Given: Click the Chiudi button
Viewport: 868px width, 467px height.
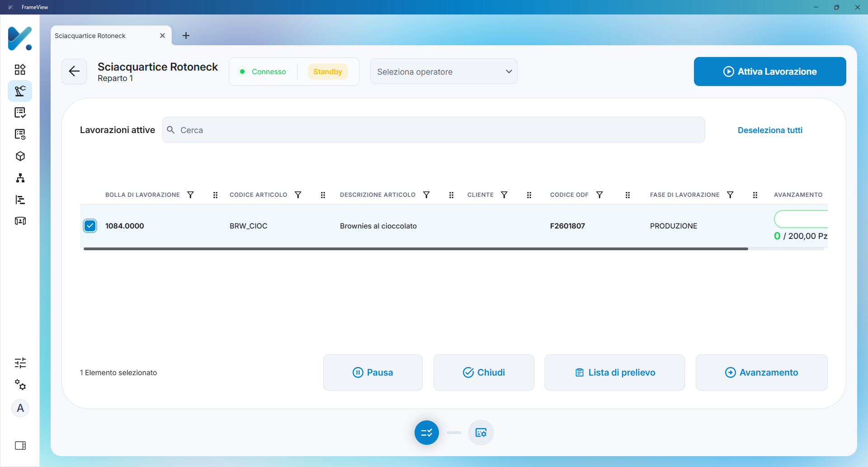Looking at the screenshot, I should (484, 372).
